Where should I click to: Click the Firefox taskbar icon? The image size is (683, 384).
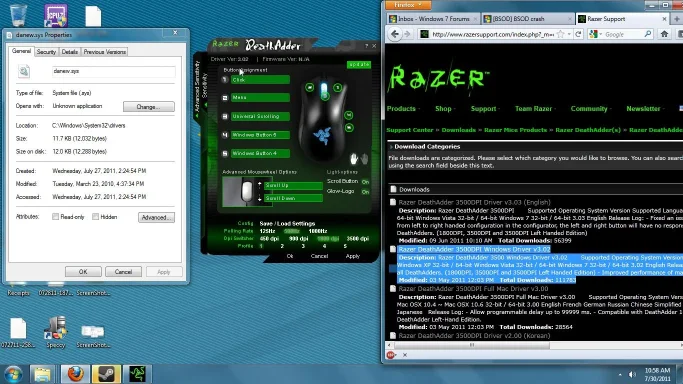click(75, 374)
